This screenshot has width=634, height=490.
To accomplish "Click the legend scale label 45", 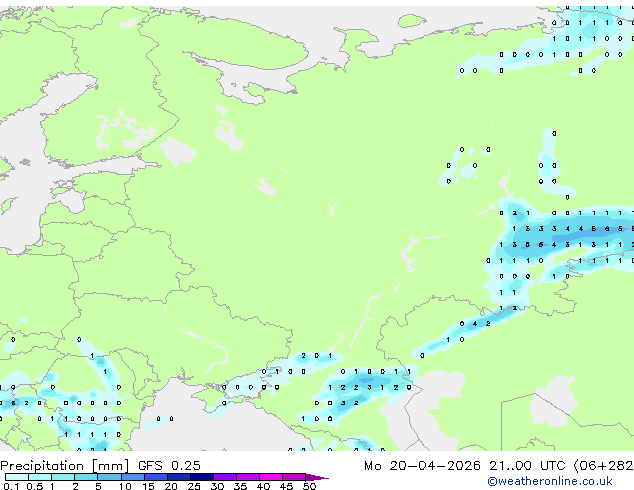I will [x=286, y=486].
